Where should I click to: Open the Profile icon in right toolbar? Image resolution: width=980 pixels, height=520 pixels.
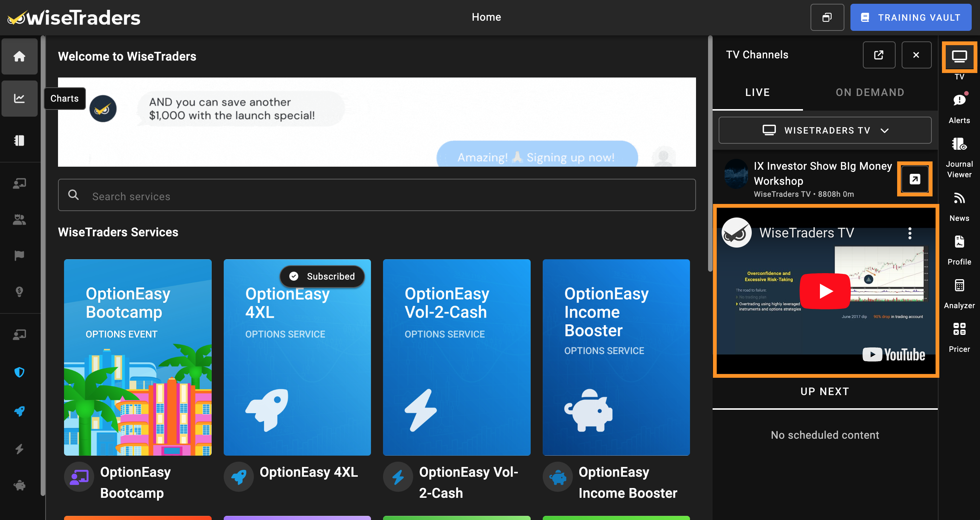coord(959,242)
